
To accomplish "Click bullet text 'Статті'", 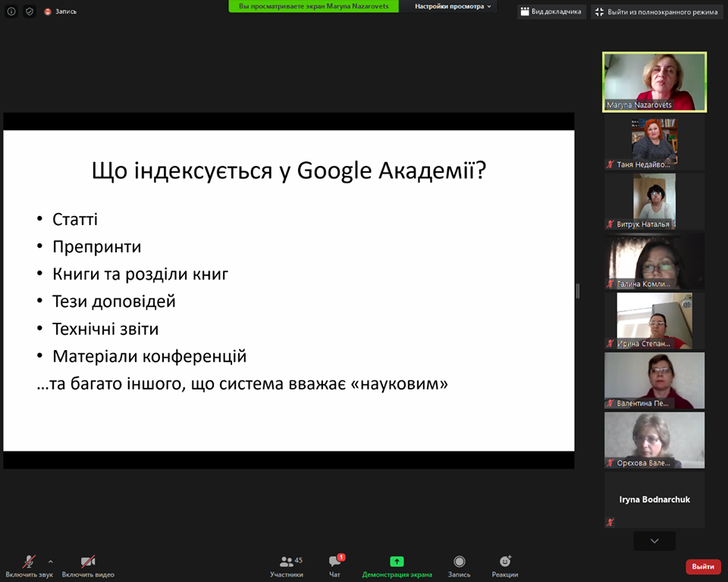I will [x=75, y=220].
